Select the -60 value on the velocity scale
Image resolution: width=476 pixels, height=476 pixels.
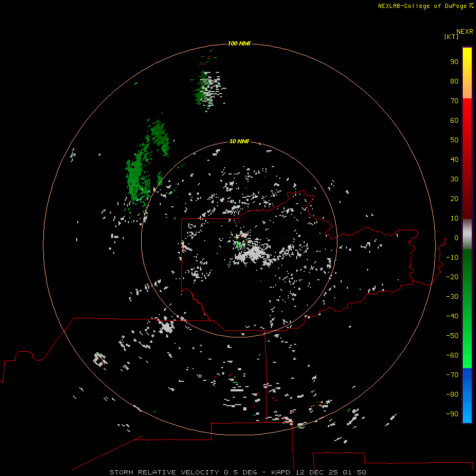pyautogui.click(x=452, y=355)
